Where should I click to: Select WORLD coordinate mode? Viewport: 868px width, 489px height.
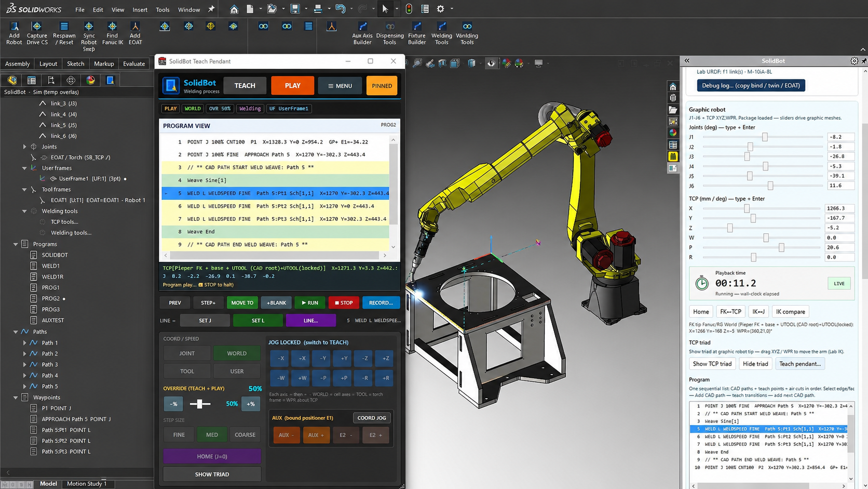point(237,353)
